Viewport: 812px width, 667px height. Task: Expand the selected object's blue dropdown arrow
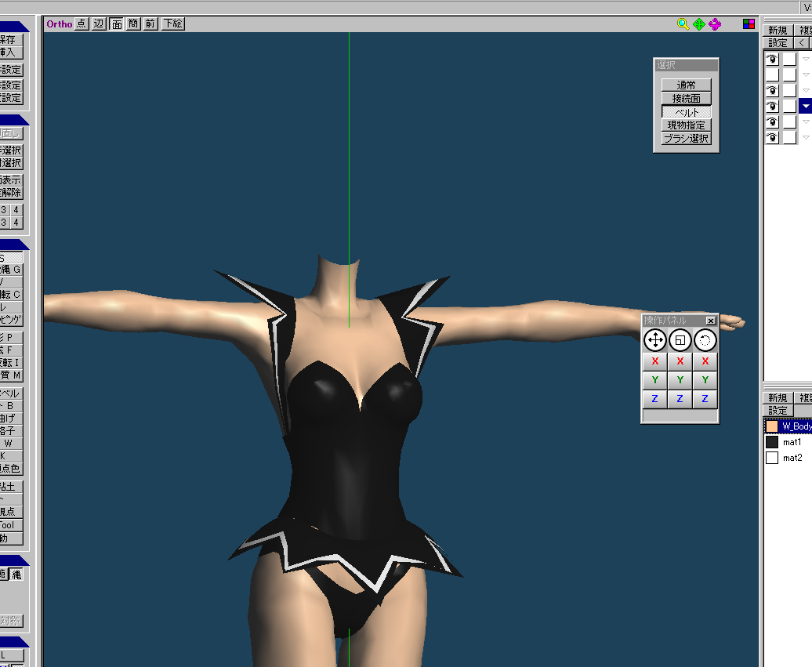(805, 106)
